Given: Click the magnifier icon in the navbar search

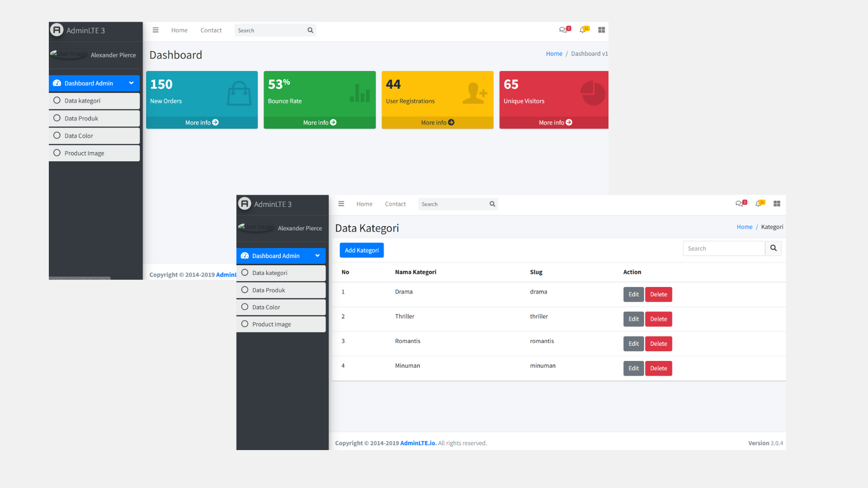Looking at the screenshot, I should pos(310,30).
